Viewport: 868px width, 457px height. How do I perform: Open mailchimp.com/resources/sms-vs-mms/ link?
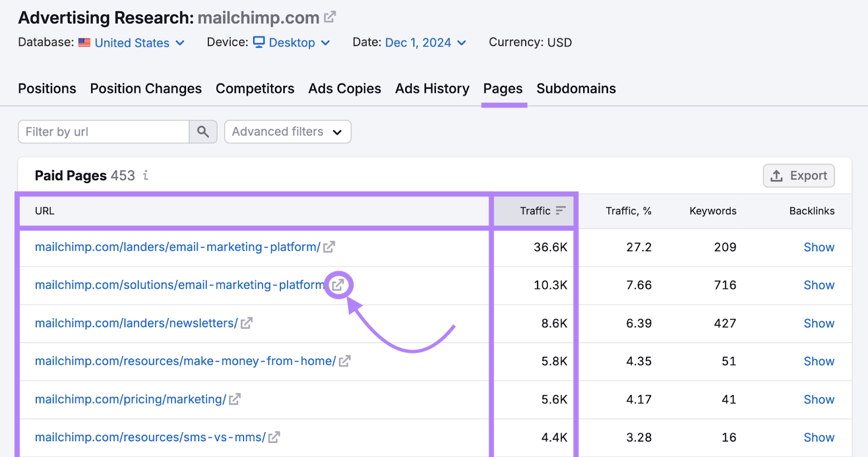coord(150,437)
